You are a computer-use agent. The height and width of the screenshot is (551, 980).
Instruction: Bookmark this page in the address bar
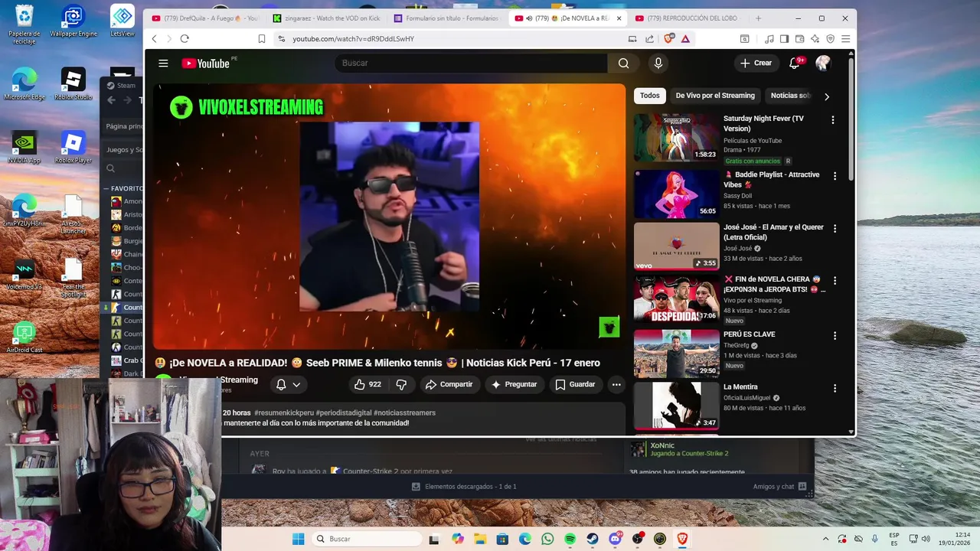pyautogui.click(x=262, y=38)
